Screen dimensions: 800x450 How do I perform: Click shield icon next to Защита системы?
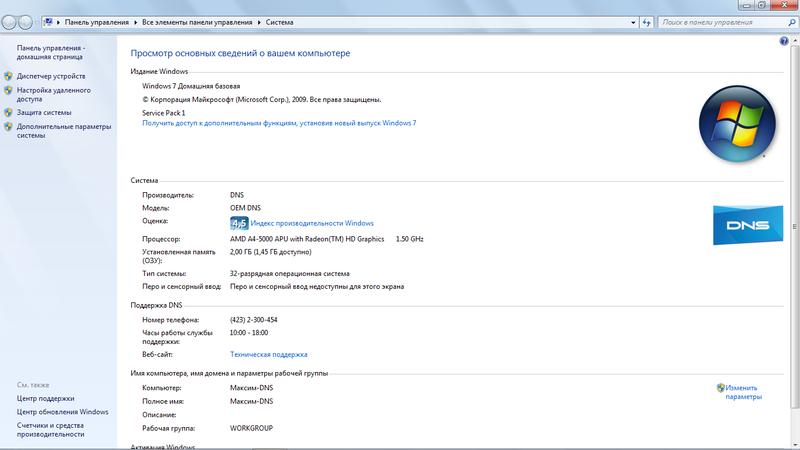(8, 112)
